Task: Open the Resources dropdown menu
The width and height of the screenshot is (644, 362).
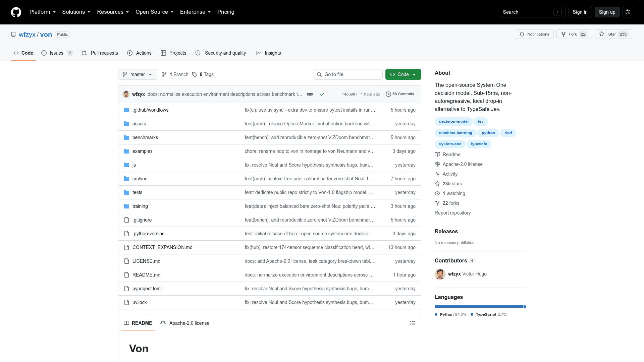Action: pos(113,12)
